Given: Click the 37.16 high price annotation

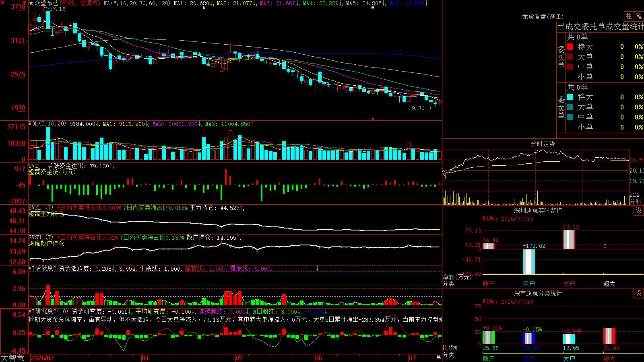Looking at the screenshot, I should [58, 9].
